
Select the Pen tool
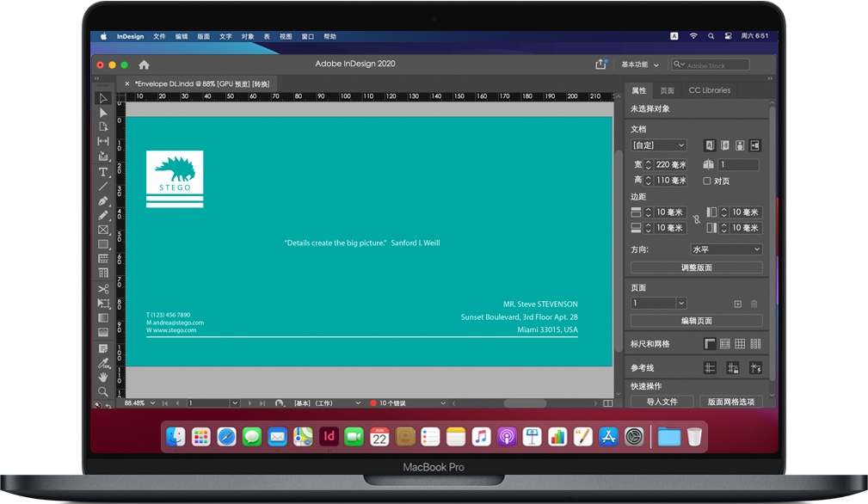tap(103, 200)
